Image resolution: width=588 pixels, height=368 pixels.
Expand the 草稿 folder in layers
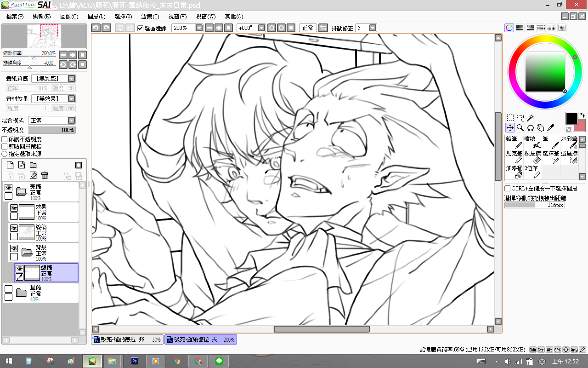[21, 293]
